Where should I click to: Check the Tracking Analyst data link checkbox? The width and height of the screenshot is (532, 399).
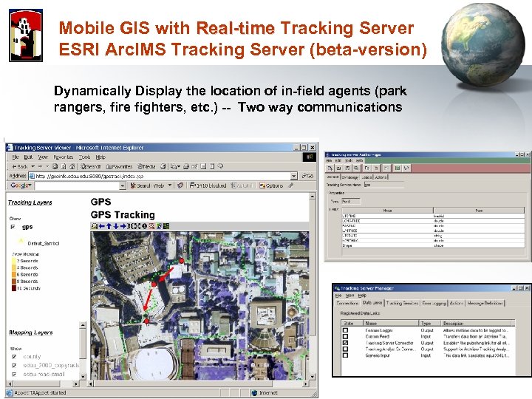pos(345,349)
